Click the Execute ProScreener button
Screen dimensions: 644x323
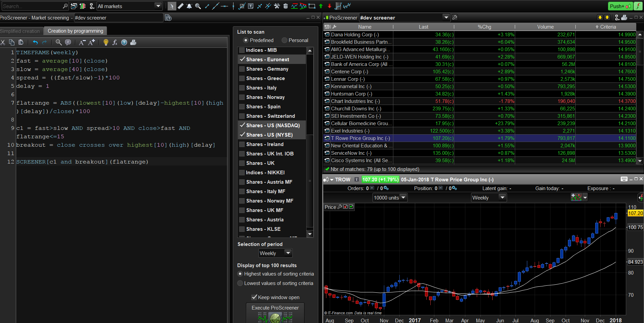click(275, 313)
